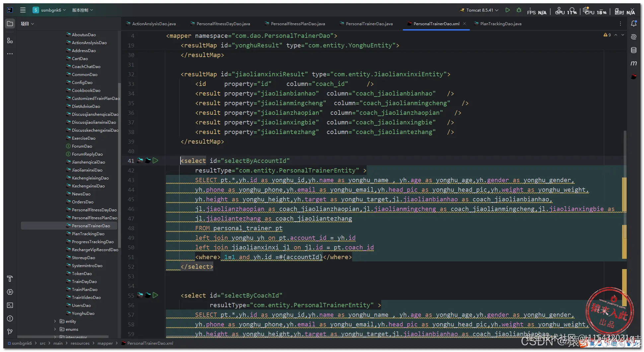This screenshot has height=352, width=644.
Task: Run the Tomcat 8.5.41 configuration
Action: click(x=507, y=10)
